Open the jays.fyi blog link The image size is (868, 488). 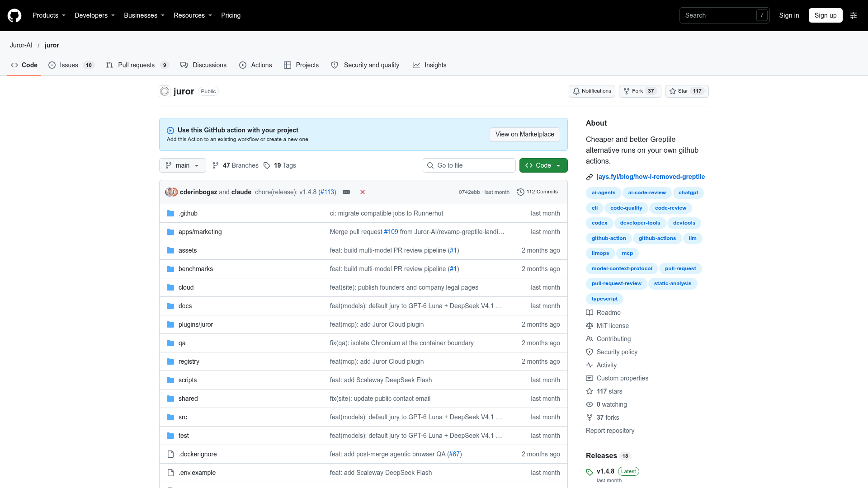[x=651, y=177]
